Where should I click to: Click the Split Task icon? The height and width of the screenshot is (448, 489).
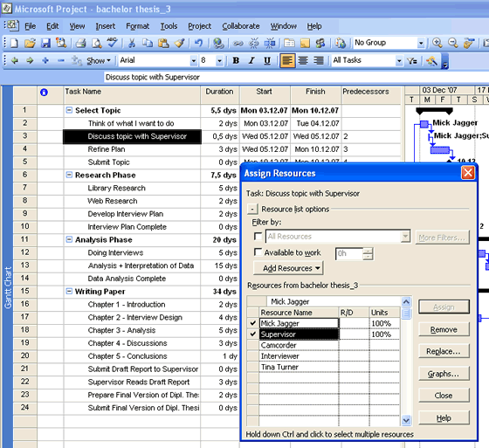[270, 43]
